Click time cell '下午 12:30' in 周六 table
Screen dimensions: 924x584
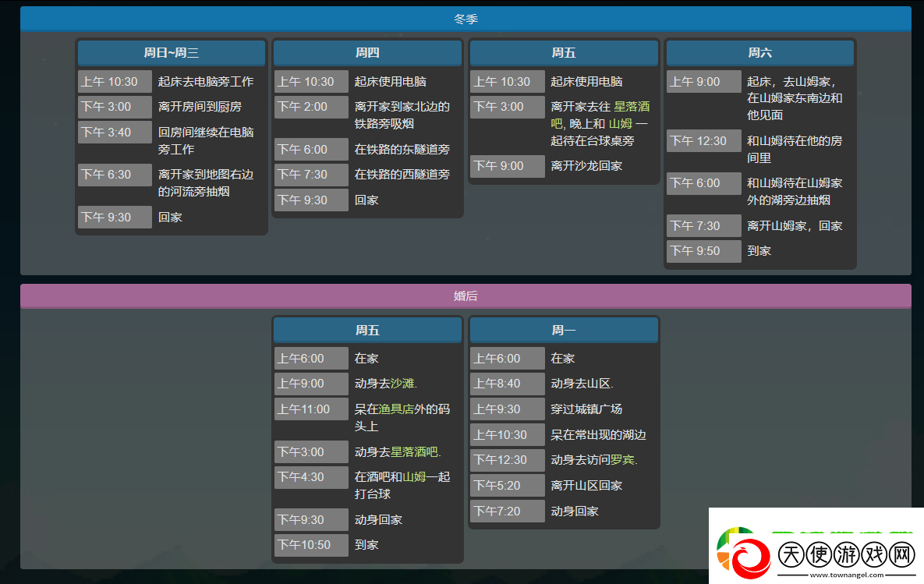pyautogui.click(x=703, y=141)
